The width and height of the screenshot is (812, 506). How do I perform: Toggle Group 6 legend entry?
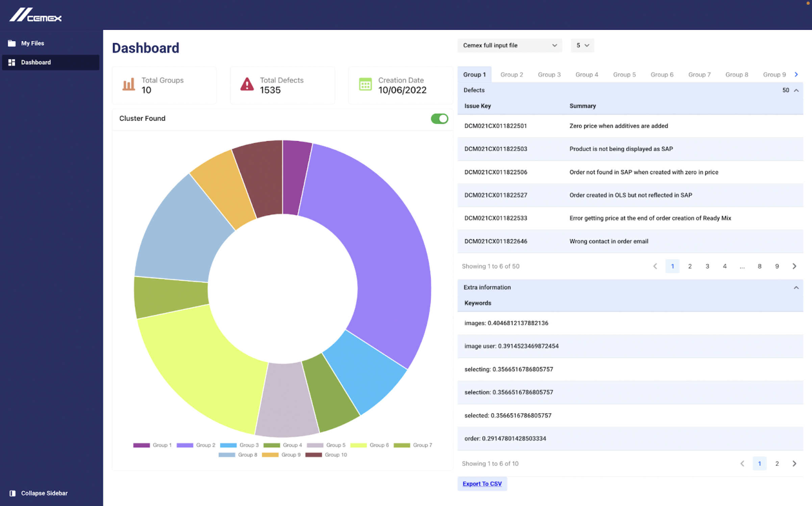click(x=370, y=445)
